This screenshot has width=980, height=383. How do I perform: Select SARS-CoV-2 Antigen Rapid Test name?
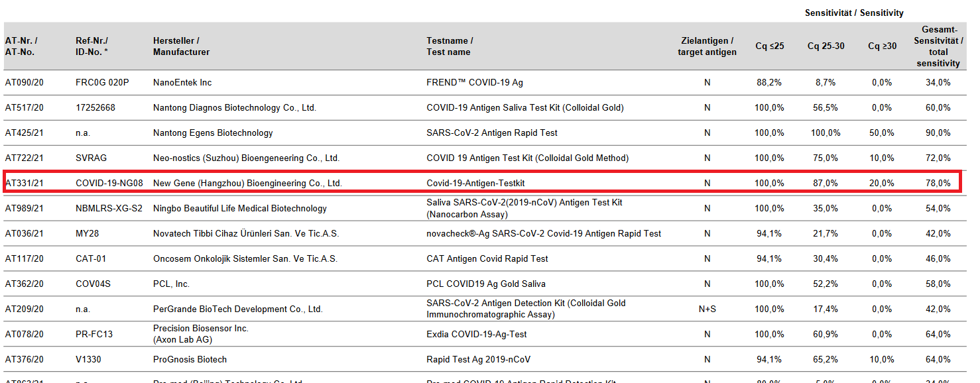tap(492, 133)
